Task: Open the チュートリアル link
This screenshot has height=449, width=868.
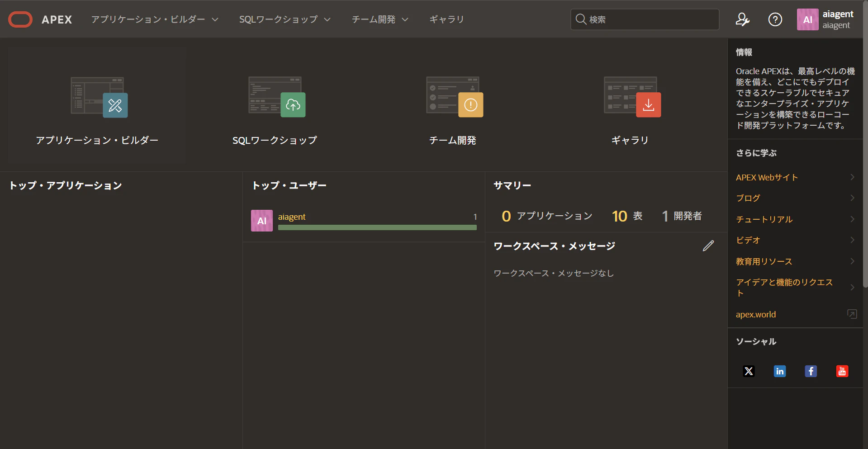Action: (x=764, y=219)
